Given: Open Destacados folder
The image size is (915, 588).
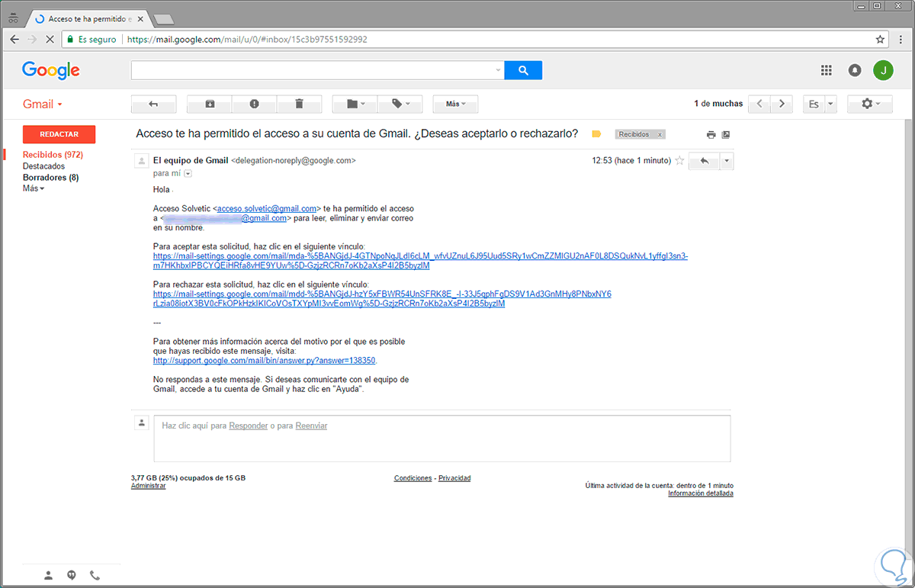Looking at the screenshot, I should click(x=43, y=166).
